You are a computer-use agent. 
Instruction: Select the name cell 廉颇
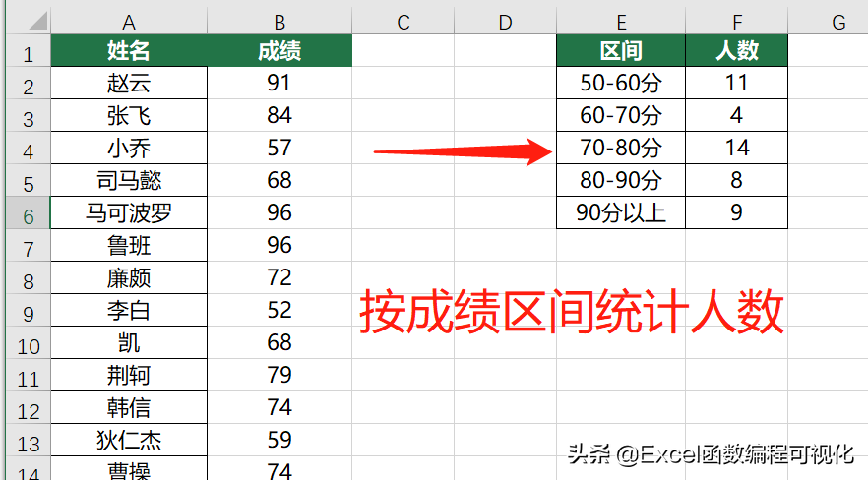[x=129, y=277]
